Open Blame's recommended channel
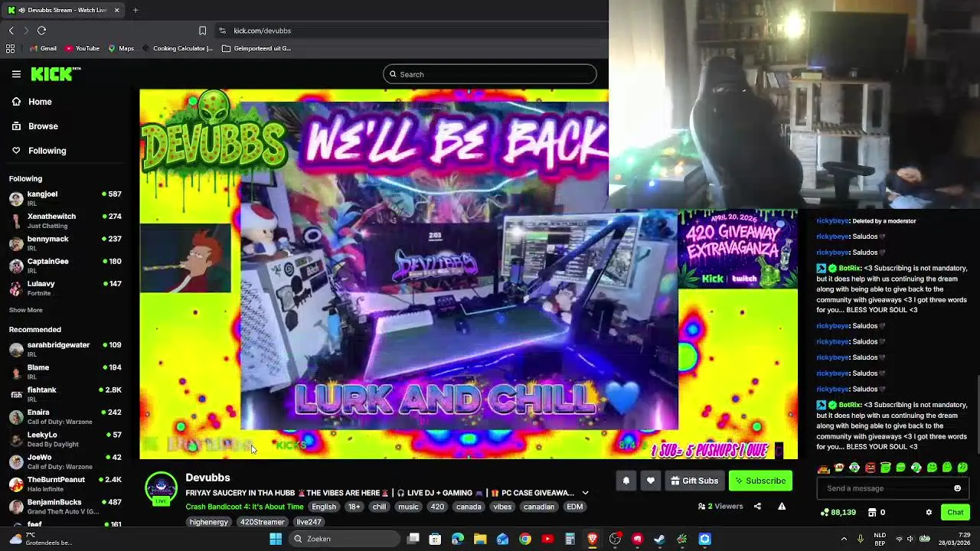The image size is (980, 551). pos(65,371)
